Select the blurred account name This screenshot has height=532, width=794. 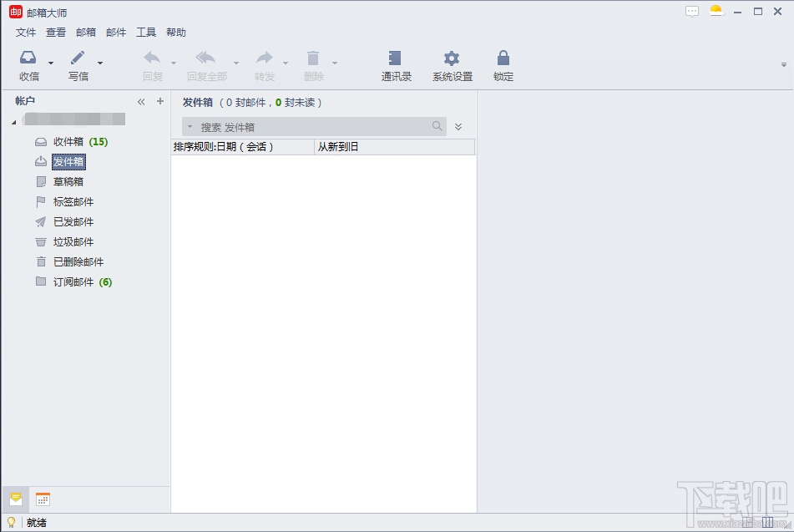coord(75,119)
